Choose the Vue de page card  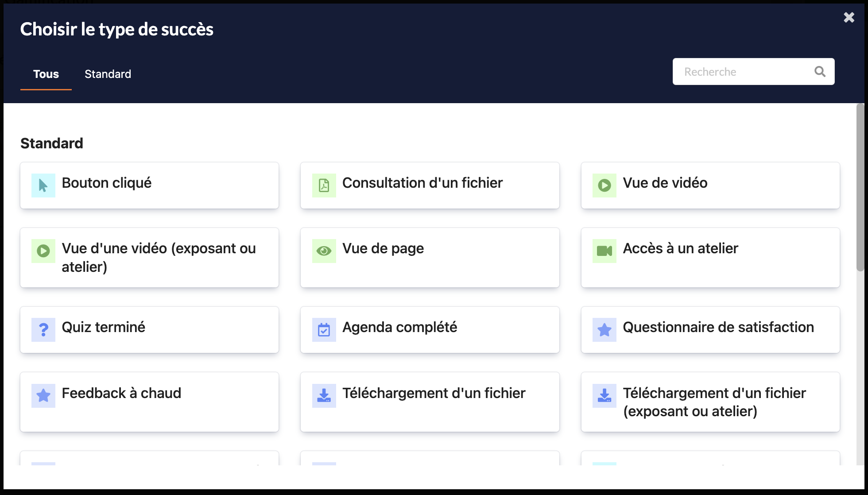point(430,258)
